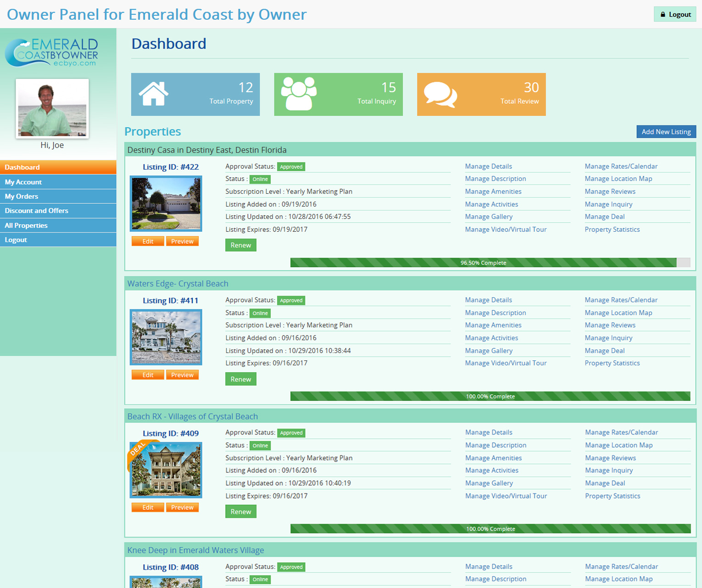Open Manage Activities for Waters Edge
This screenshot has height=588, width=702.
click(491, 338)
